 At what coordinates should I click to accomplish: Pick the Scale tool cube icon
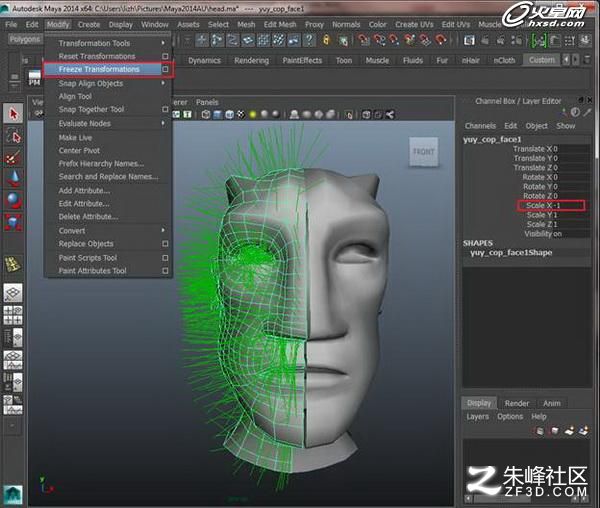click(x=13, y=222)
